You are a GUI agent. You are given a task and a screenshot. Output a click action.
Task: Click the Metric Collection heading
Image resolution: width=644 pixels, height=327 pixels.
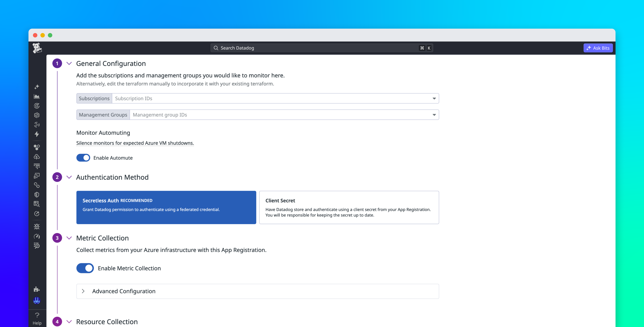[103, 238]
